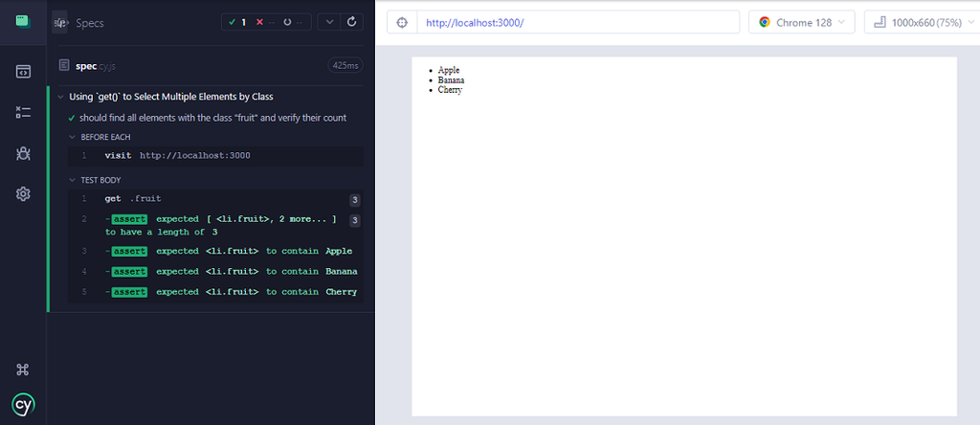Click the localhost:3000 URL field
The image size is (980, 425).
pos(578,23)
